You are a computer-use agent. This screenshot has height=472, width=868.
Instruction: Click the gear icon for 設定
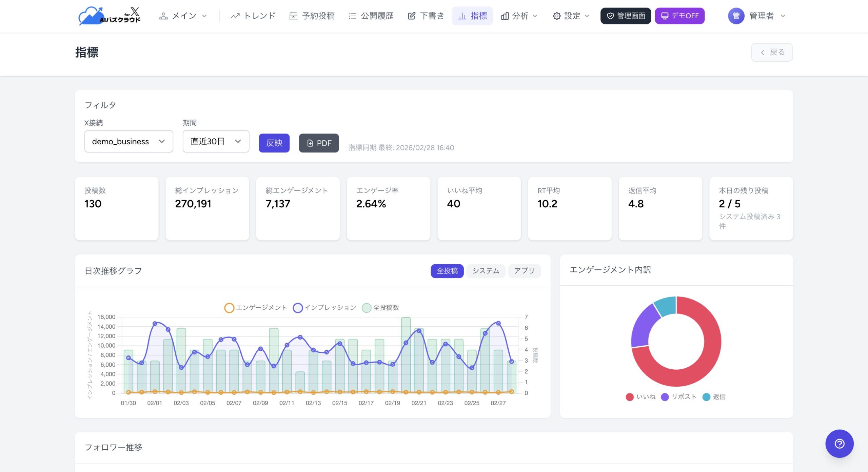(x=556, y=16)
